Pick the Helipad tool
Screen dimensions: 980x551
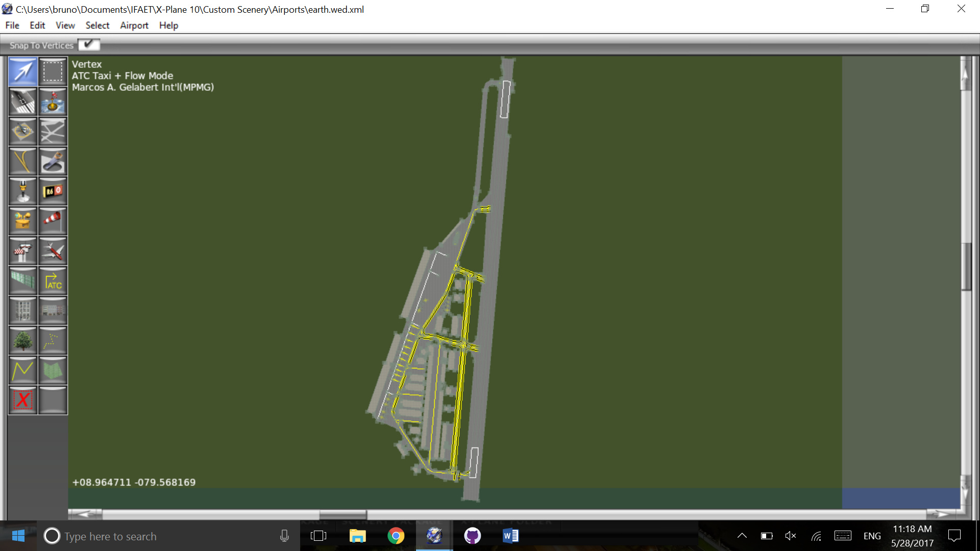tap(23, 131)
